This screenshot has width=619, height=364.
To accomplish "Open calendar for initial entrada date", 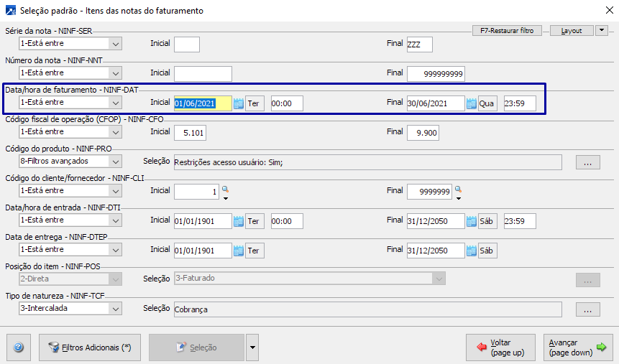I will (239, 221).
